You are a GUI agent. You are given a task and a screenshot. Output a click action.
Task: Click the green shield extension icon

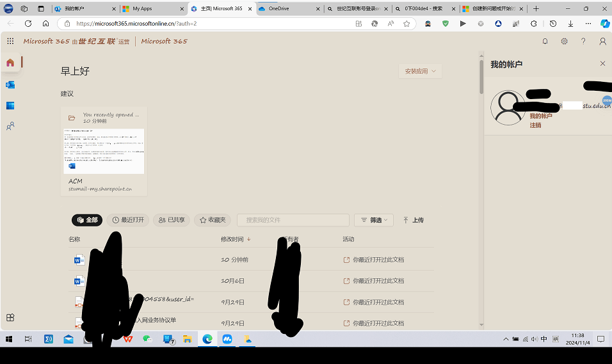pyautogui.click(x=446, y=24)
